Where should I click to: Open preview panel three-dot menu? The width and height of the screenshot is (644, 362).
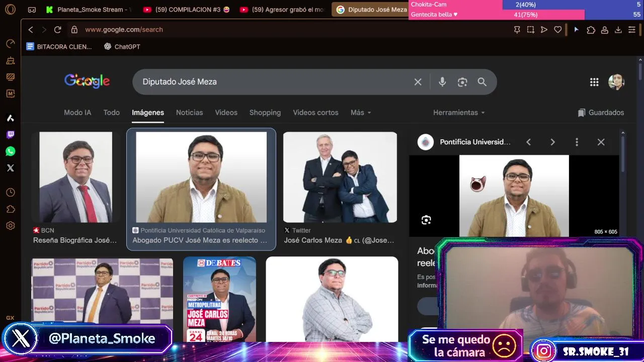click(x=577, y=142)
